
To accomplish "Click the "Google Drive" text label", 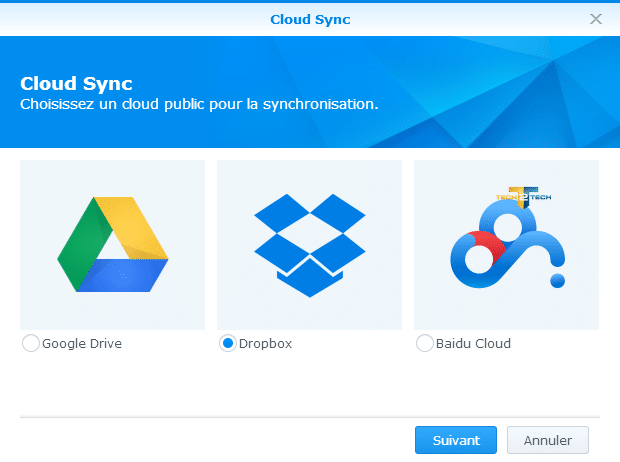I will [82, 344].
